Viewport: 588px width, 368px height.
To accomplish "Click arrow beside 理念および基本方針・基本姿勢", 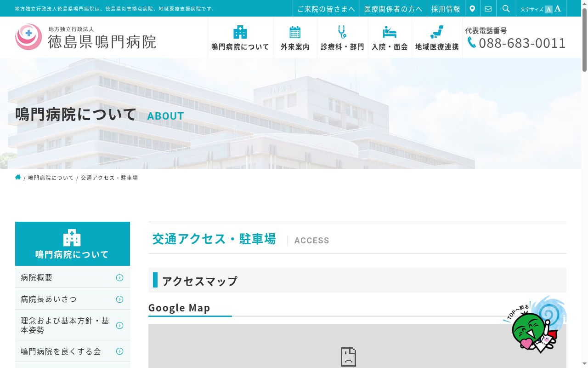I will tap(119, 325).
